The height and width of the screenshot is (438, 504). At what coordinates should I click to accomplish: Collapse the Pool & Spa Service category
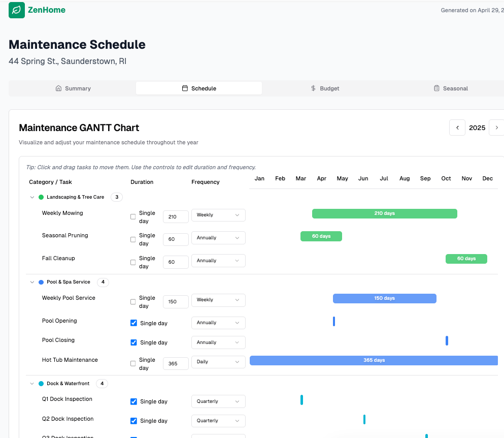[32, 282]
